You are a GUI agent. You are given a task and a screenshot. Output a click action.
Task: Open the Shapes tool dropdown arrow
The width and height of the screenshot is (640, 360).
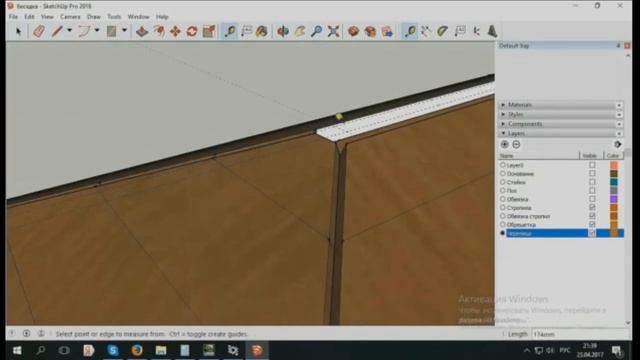[x=124, y=31]
